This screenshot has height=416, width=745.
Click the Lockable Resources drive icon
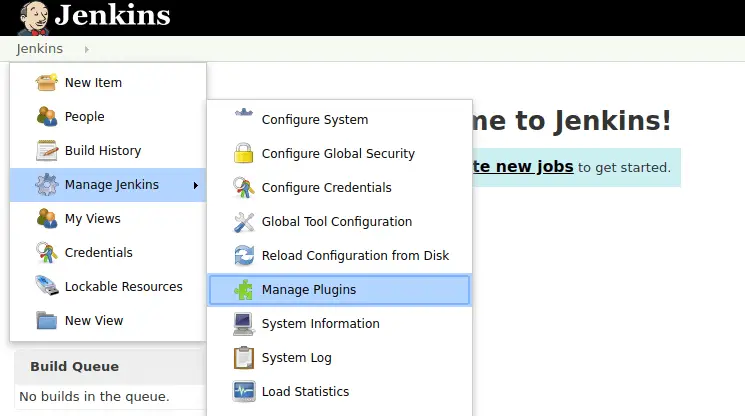[47, 286]
